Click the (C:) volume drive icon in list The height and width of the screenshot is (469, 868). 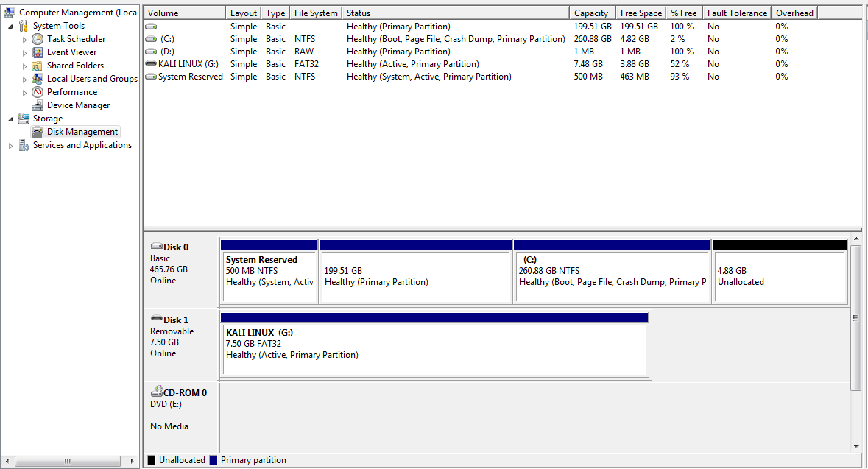pos(151,39)
